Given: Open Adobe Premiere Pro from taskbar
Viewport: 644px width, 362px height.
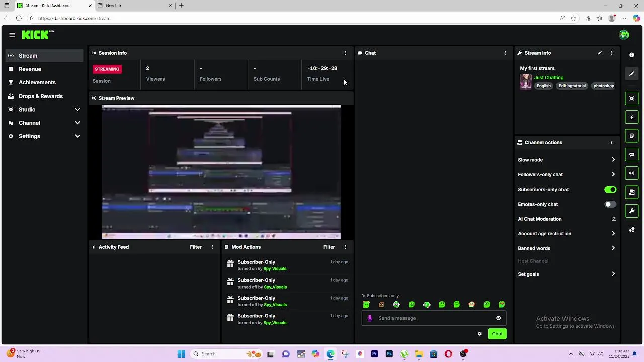Looking at the screenshot, I should [374, 354].
